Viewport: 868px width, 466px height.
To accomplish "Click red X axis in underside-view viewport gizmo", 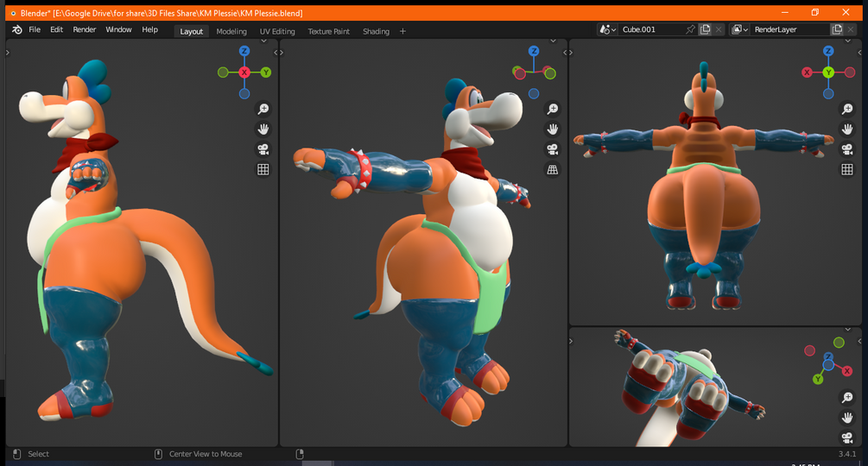I will 847,371.
